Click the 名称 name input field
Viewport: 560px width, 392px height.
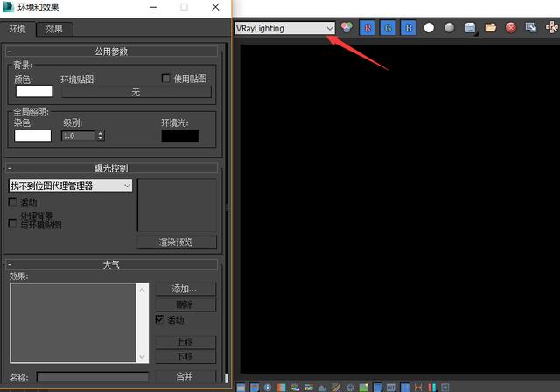click(93, 377)
